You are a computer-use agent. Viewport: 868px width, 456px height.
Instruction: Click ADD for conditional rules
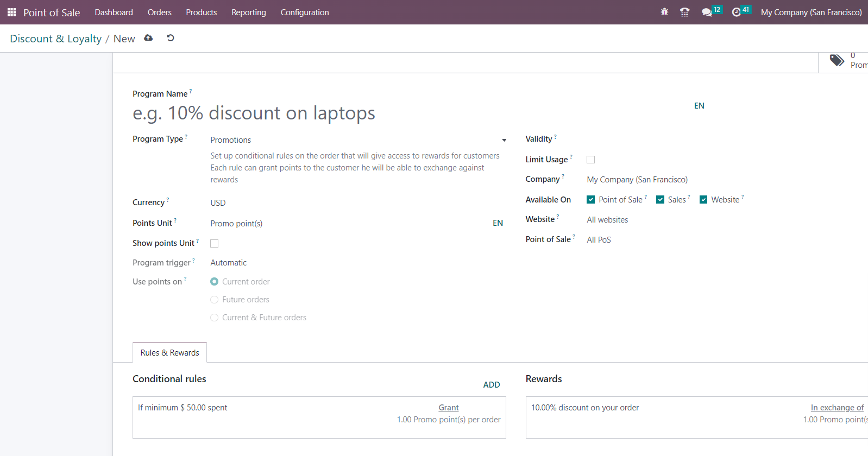[492, 385]
